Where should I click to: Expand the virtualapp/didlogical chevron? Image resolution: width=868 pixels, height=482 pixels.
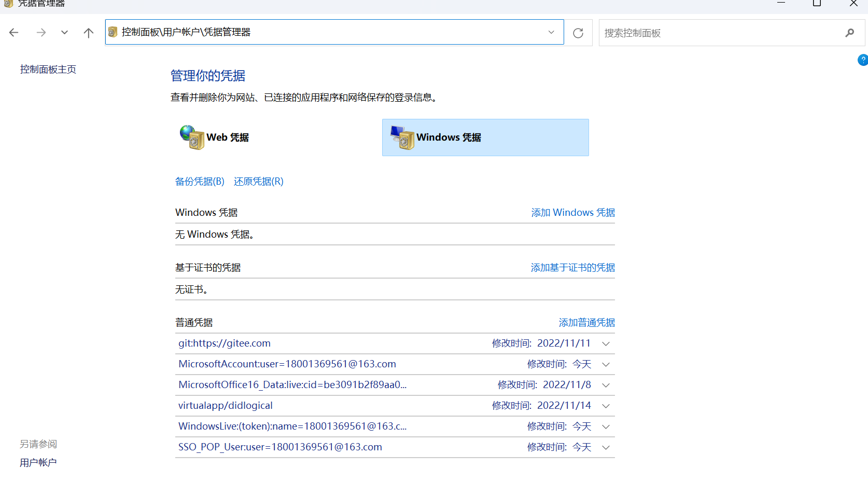[x=606, y=406]
